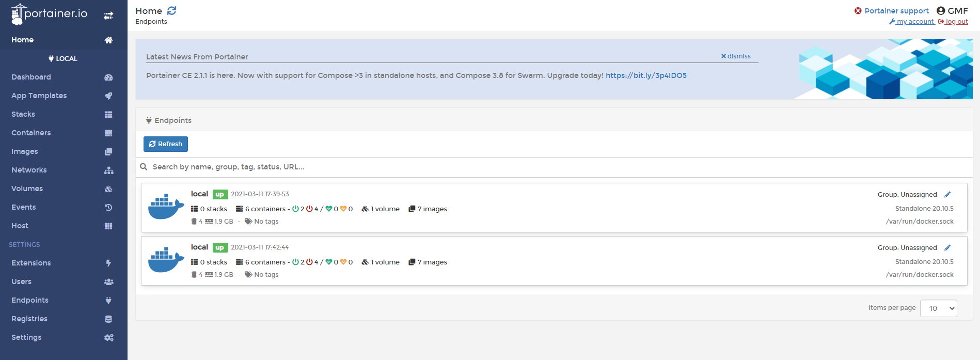The height and width of the screenshot is (360, 980).
Task: Go to Volumes in the sidebar
Action: 27,189
